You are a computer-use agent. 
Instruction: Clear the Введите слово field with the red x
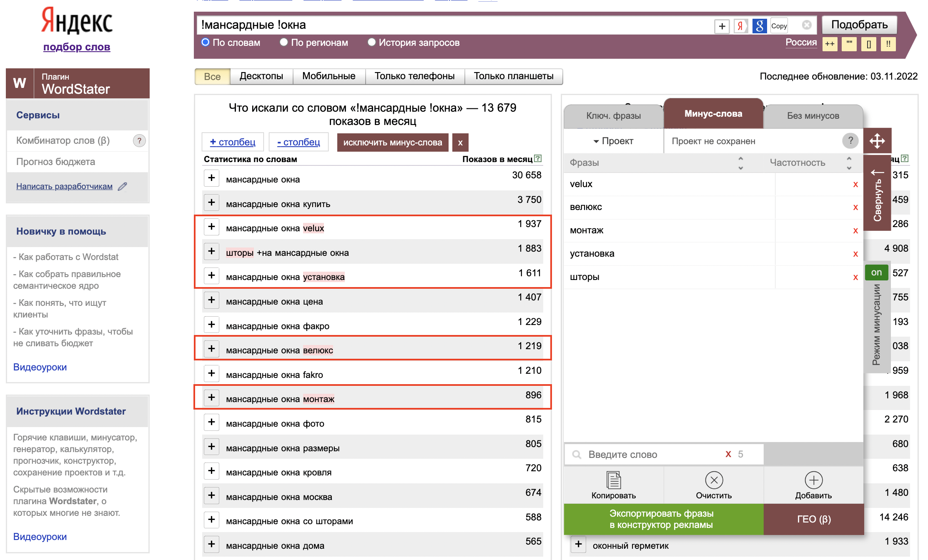click(728, 454)
